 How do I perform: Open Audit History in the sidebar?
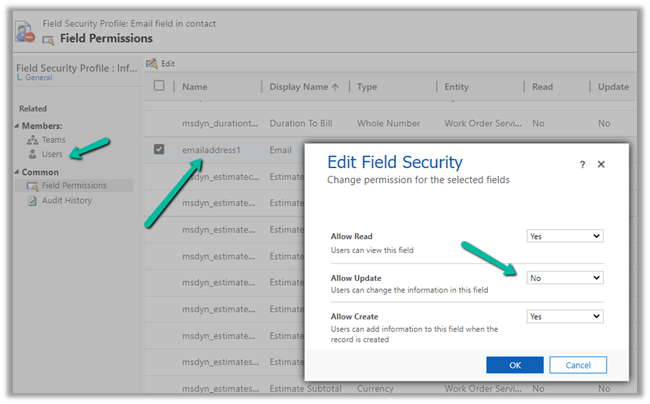66,200
